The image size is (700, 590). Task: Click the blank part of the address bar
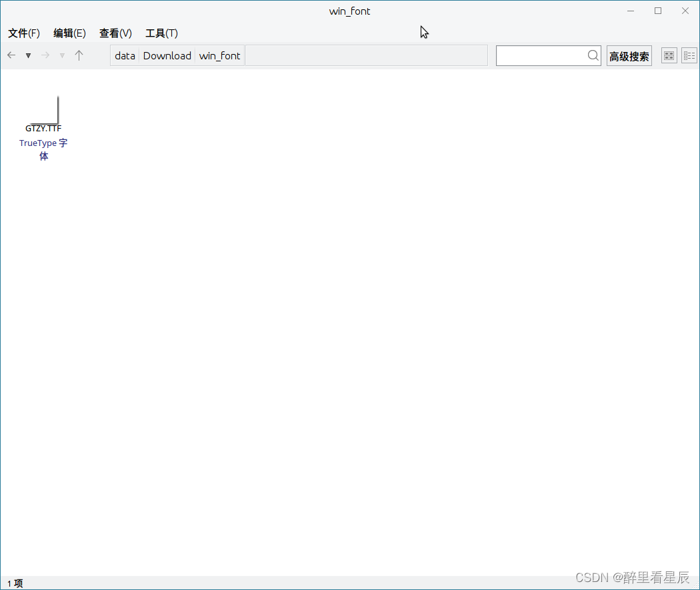pyautogui.click(x=367, y=56)
